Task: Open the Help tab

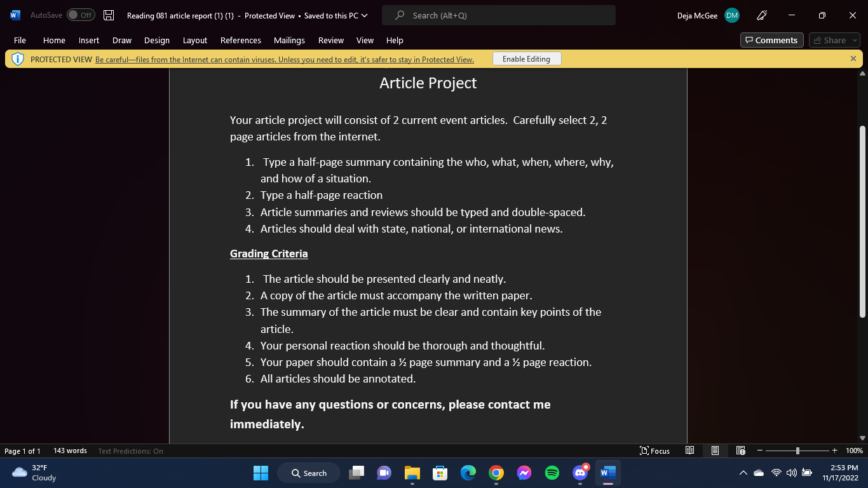Action: click(395, 40)
